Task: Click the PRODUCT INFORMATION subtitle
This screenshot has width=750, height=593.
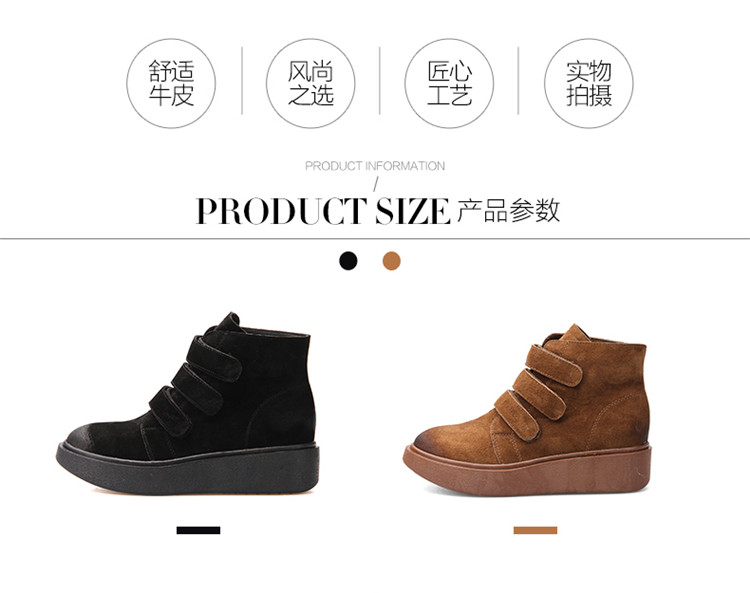Action: coord(375,166)
